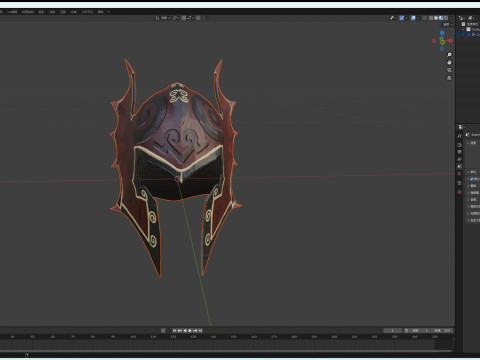Open the Render properties tab
Image resolution: width=480 pixels, height=360 pixels.
tap(459, 145)
